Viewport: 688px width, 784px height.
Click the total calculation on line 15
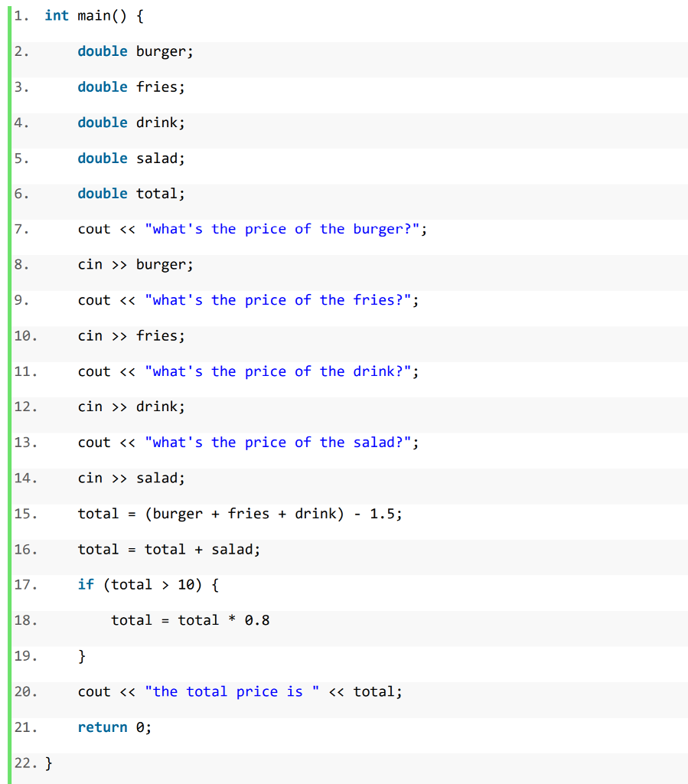(x=240, y=513)
